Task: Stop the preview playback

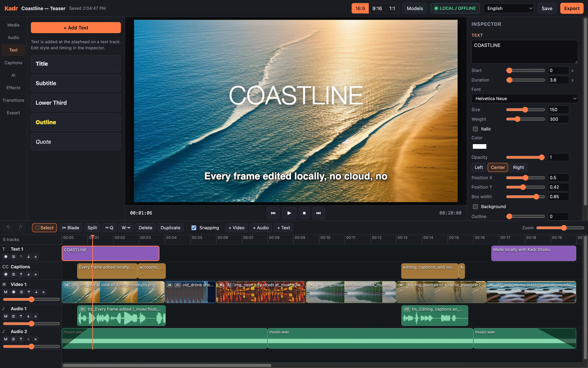Action: click(x=304, y=213)
